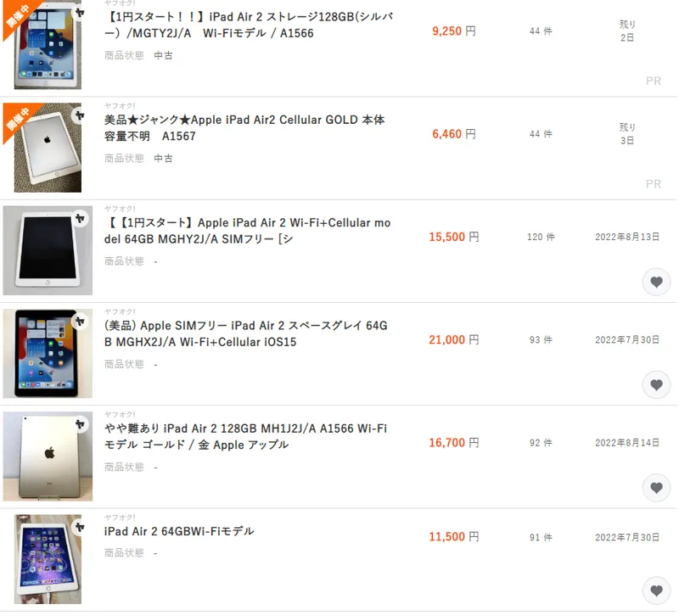Screen dimensions: 679x616
Task: Open 美品★ジャンク★Apple iPad Air2 Cellular GOLD listing
Action: (x=244, y=128)
